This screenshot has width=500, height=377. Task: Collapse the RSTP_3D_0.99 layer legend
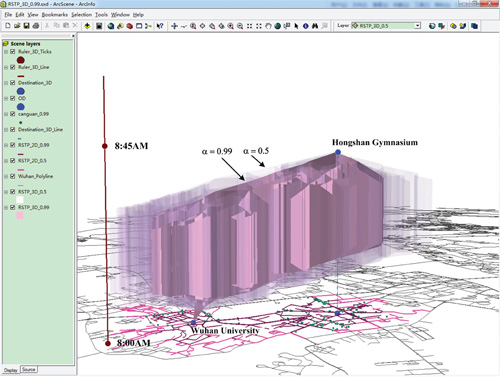[x=6, y=207]
